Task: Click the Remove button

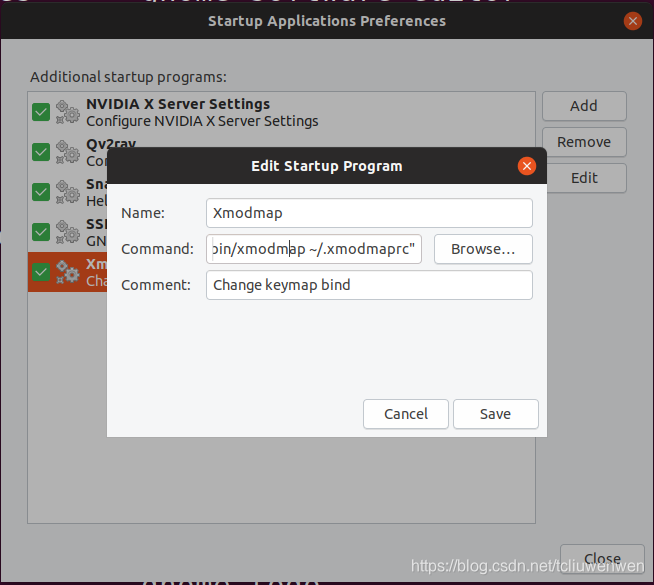Action: coord(584,142)
